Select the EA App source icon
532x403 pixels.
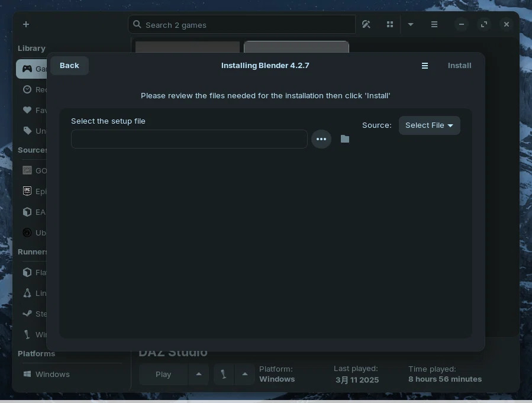click(x=27, y=212)
